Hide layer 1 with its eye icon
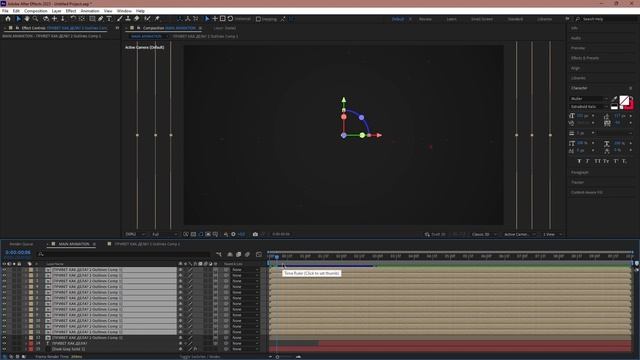Image resolution: width=640 pixels, height=360 pixels. 4,270
